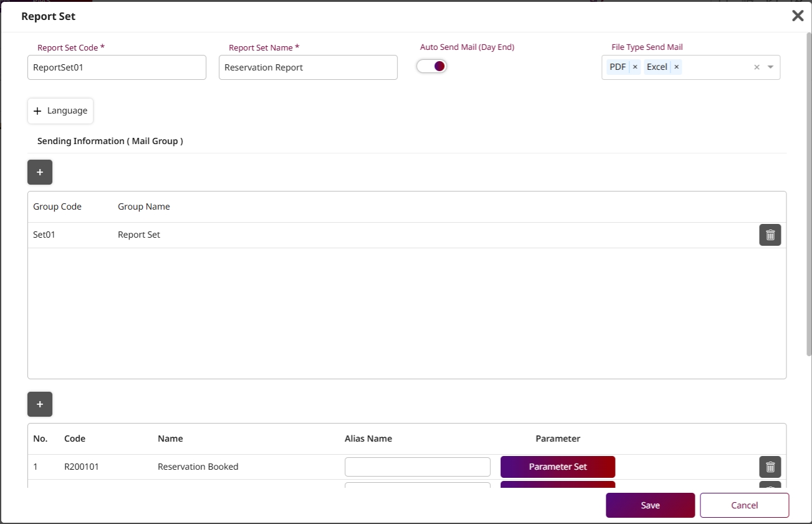Click the Report Set Code field
This screenshot has height=524, width=812.
point(117,67)
